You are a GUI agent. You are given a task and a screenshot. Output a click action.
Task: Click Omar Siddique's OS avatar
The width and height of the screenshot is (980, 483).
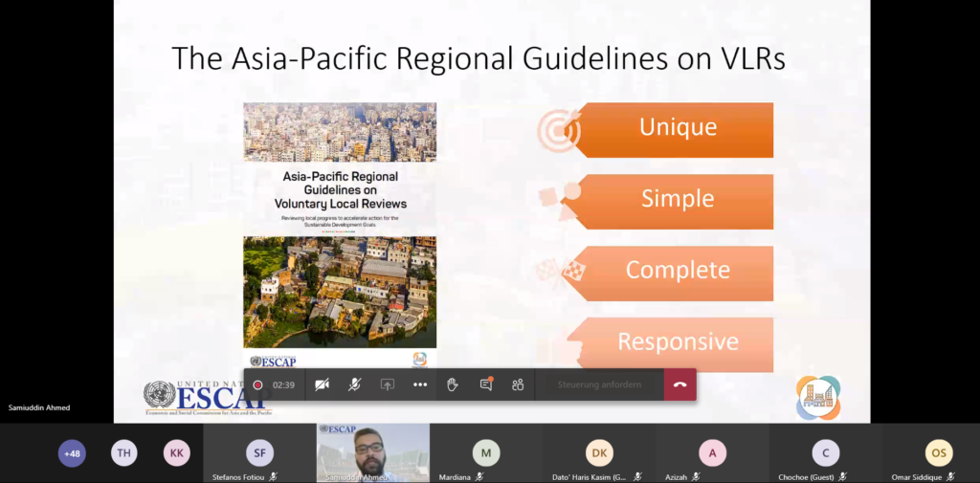pyautogui.click(x=938, y=452)
